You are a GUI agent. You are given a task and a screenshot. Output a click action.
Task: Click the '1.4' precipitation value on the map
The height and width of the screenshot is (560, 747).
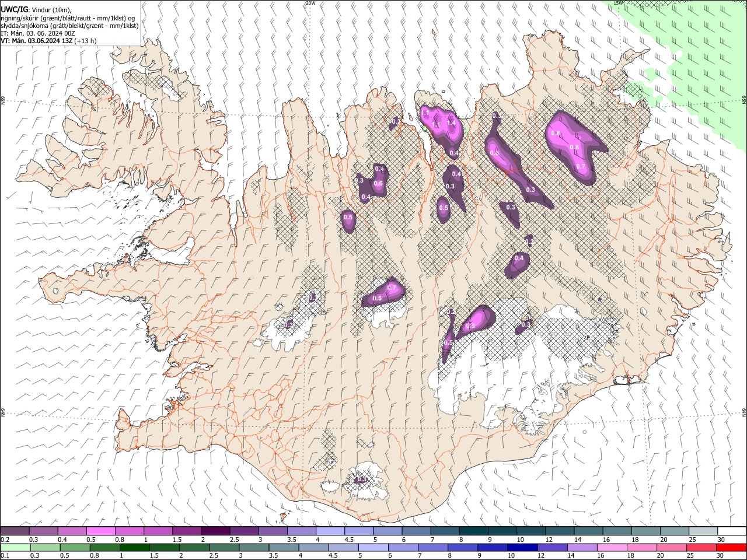tap(451, 123)
